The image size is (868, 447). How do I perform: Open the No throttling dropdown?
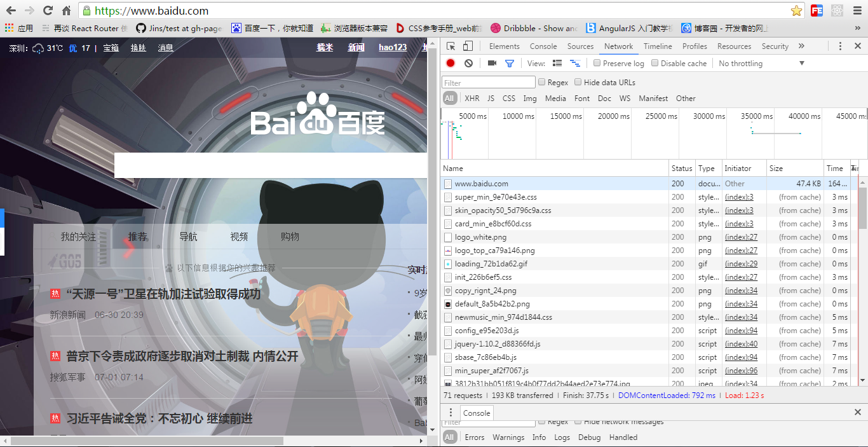click(762, 64)
